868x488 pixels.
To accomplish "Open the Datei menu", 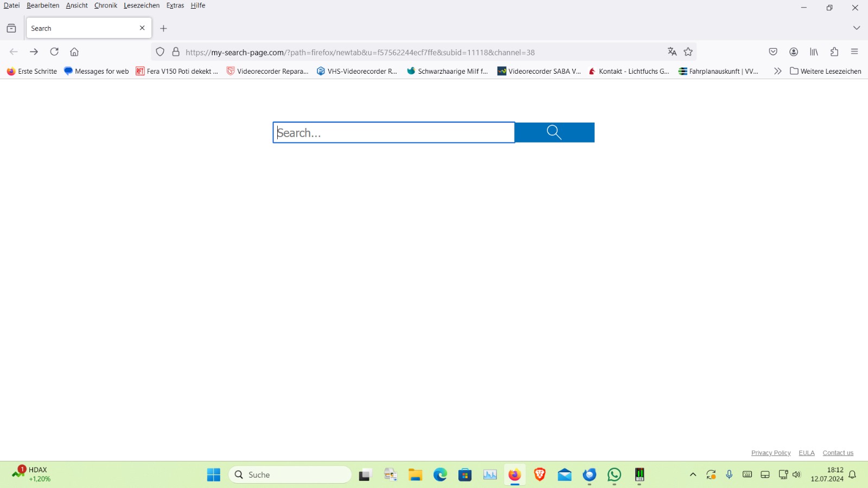I will [11, 5].
